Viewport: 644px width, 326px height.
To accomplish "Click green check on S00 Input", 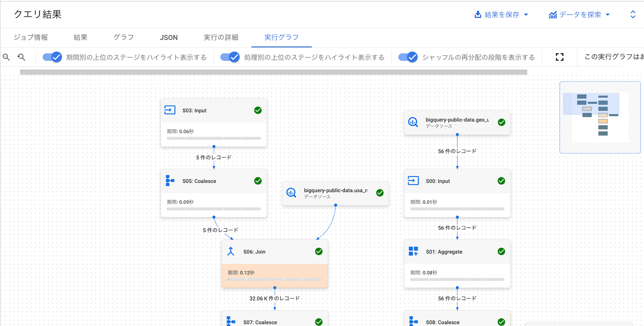I will coord(501,181).
